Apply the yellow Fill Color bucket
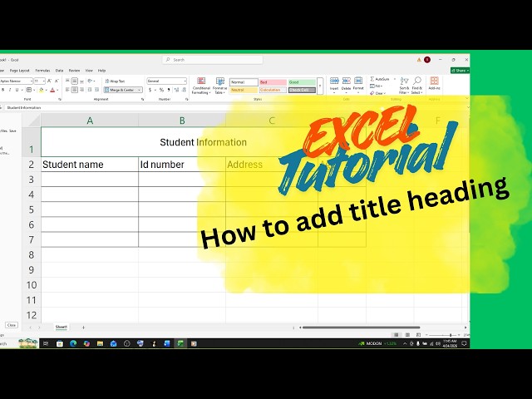This screenshot has height=399, width=532. (41, 90)
